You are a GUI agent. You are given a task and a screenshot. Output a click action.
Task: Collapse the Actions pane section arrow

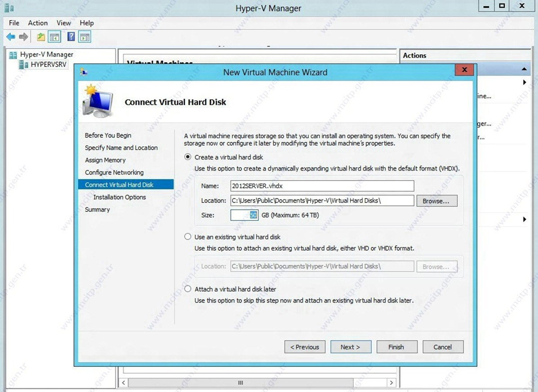[x=524, y=69]
